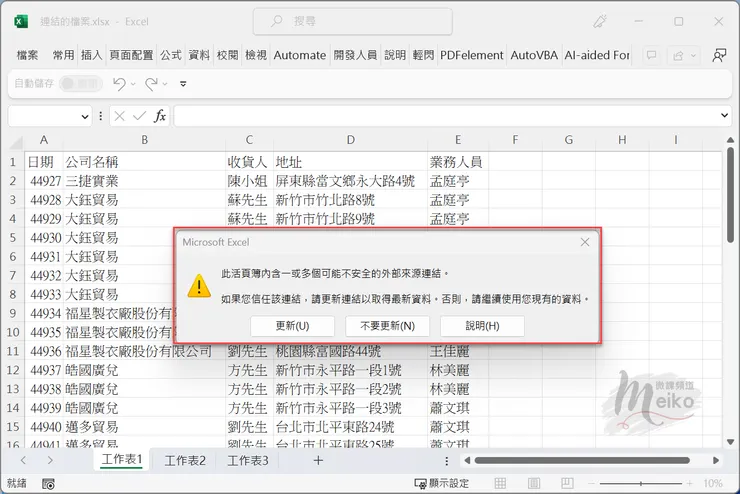Open the 檢視 ribbon tab

(256, 55)
